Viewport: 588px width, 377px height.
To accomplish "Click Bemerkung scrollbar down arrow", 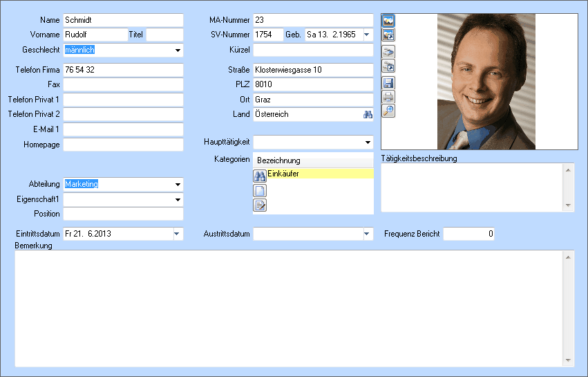I will pyautogui.click(x=568, y=360).
